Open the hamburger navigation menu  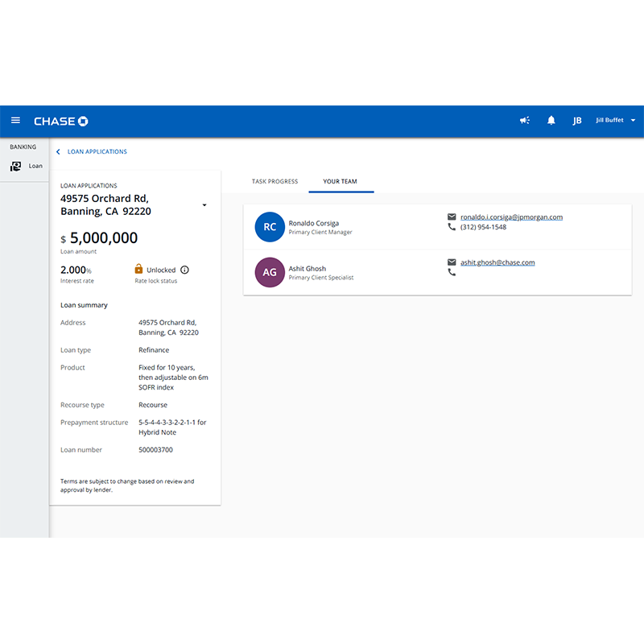click(x=15, y=121)
